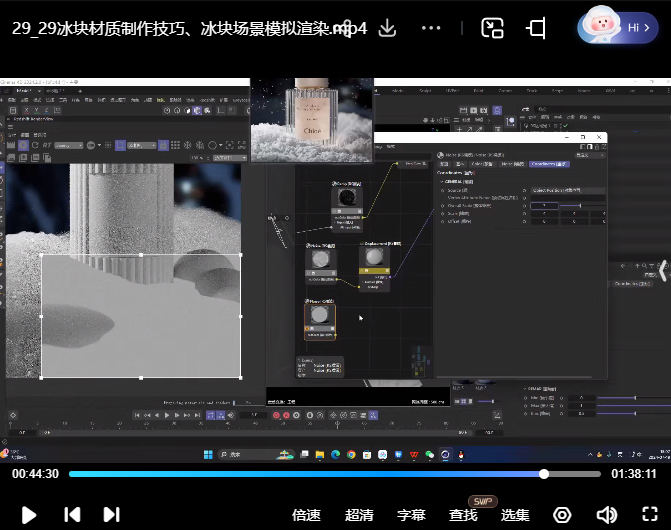Mute the volume speaker icon
This screenshot has width=671, height=530.
pos(606,515)
